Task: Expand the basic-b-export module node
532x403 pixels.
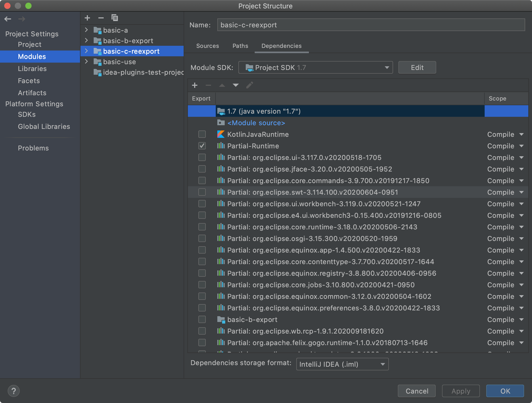Action: 86,41
